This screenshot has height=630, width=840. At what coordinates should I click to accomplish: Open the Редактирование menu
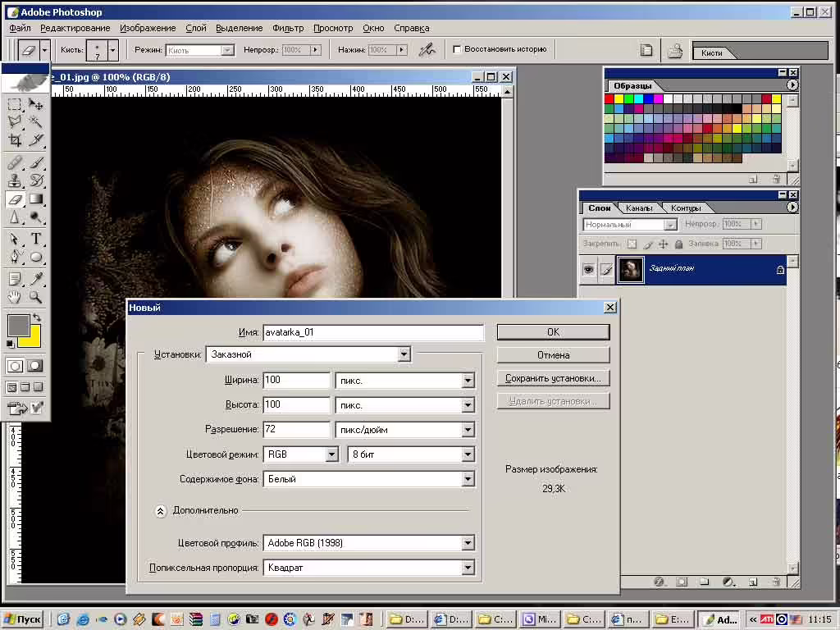75,28
